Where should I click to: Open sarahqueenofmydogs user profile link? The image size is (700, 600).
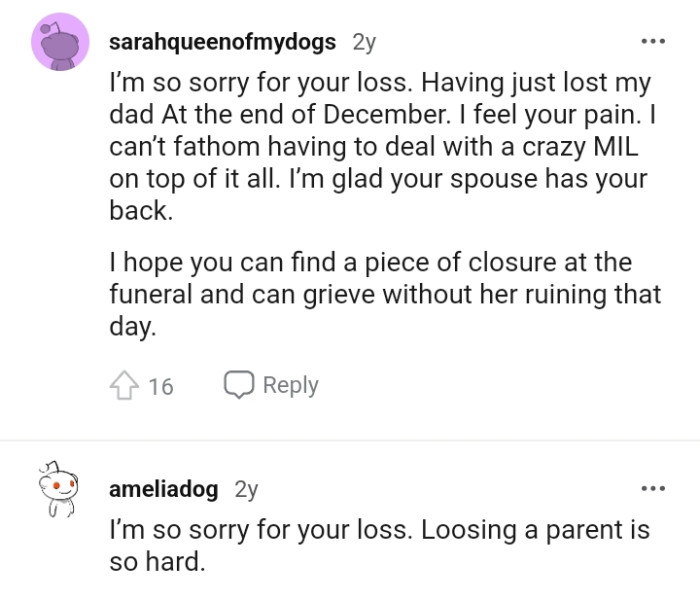point(224,43)
